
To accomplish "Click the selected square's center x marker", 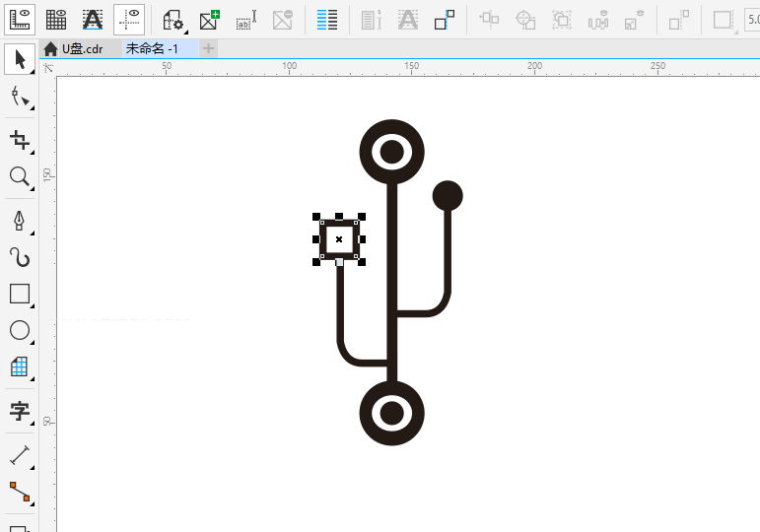I will click(339, 239).
